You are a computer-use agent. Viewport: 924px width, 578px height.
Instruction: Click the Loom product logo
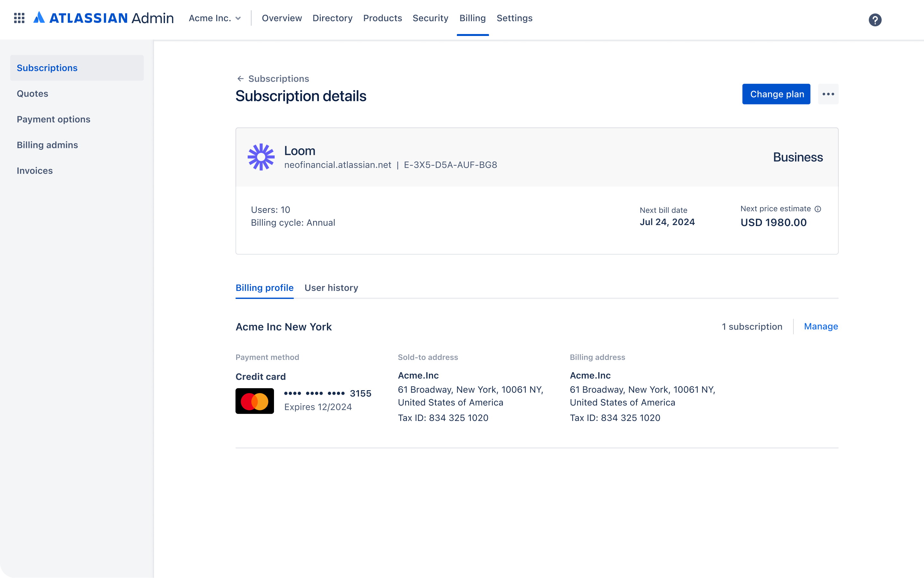tap(261, 157)
